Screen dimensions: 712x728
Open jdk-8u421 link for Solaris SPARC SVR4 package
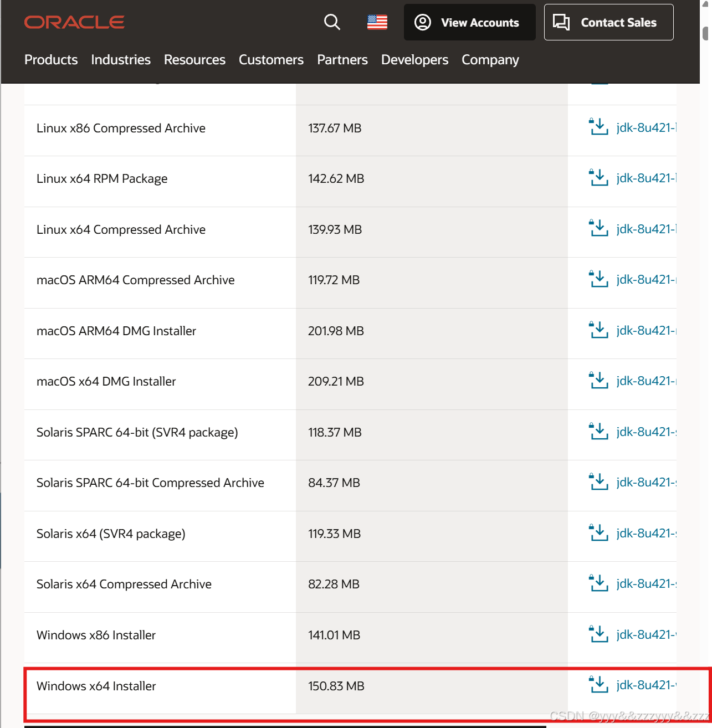[647, 432]
